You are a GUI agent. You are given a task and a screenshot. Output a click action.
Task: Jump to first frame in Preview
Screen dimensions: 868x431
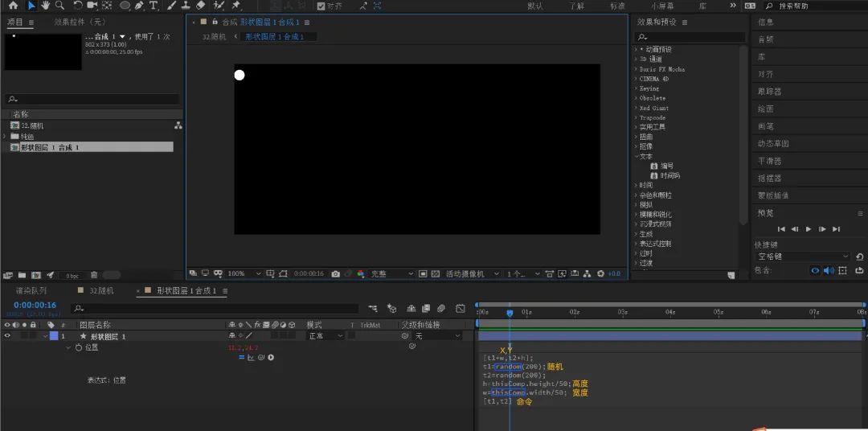tap(782, 229)
